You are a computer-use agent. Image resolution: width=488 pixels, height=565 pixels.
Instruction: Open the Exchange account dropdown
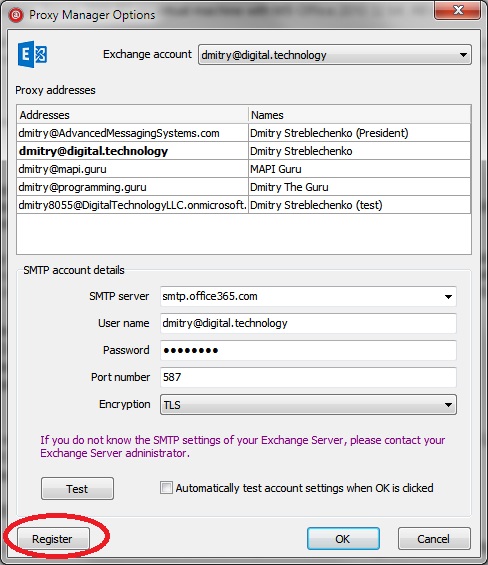(x=334, y=55)
